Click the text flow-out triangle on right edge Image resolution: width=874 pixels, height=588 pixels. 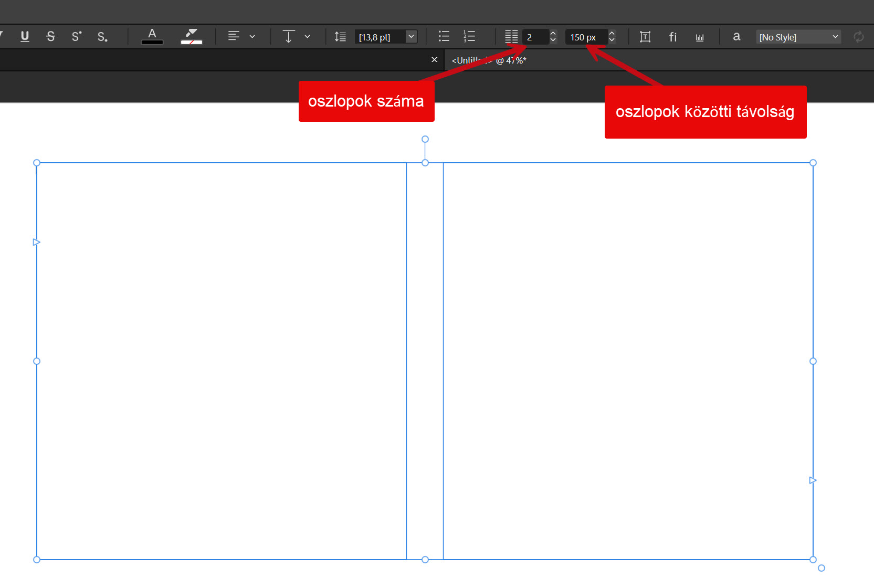click(813, 480)
